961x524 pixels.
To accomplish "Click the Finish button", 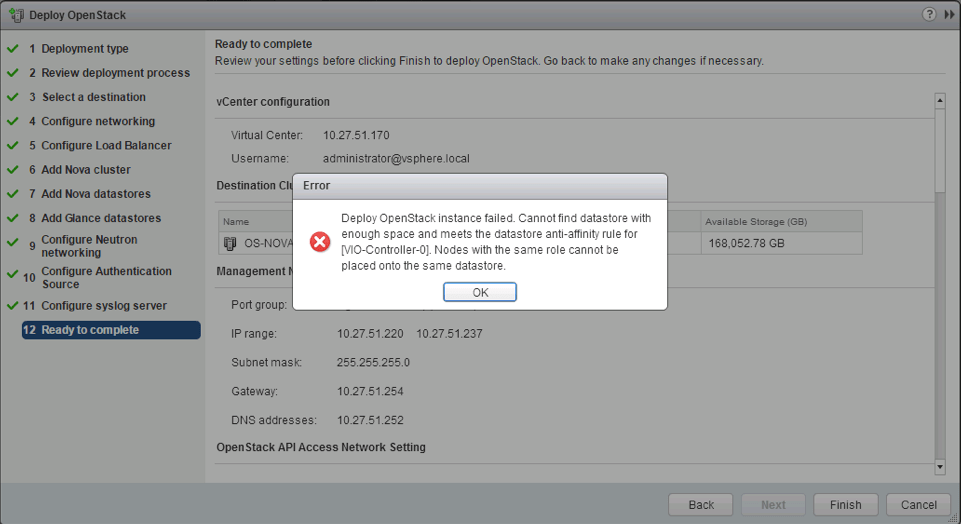I will pos(846,505).
